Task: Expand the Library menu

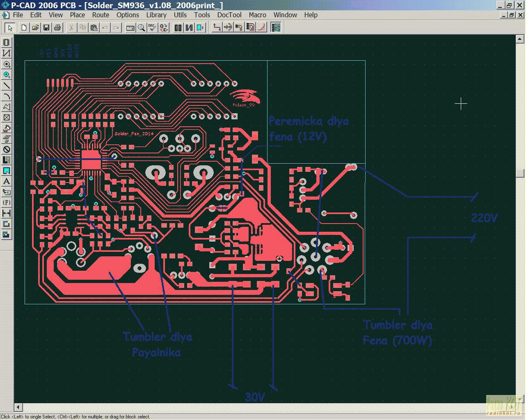Action: tap(156, 15)
